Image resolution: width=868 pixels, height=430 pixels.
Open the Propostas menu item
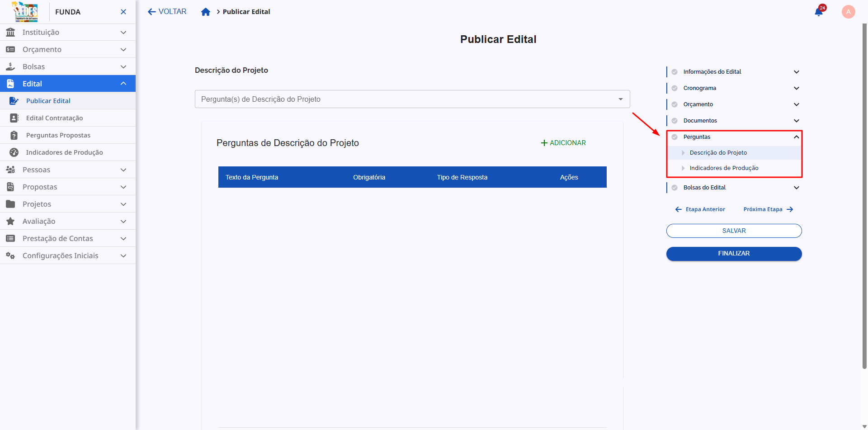click(40, 186)
